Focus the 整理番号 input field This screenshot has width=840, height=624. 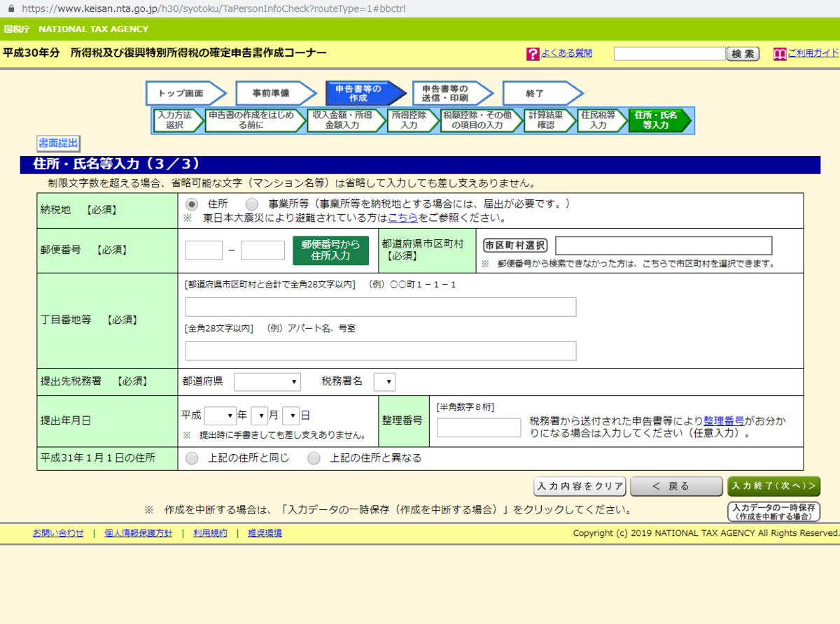coord(479,427)
